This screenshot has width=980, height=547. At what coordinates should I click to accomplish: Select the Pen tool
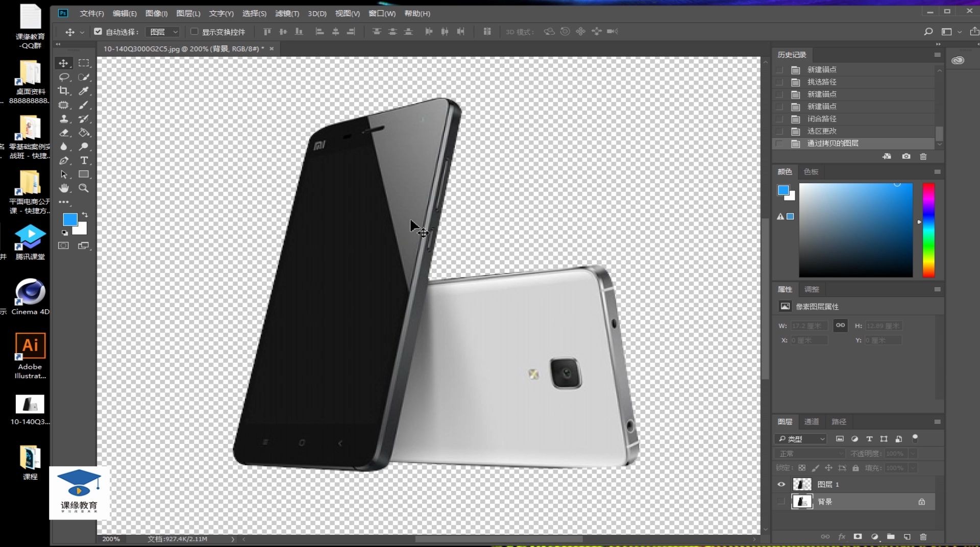[63, 160]
